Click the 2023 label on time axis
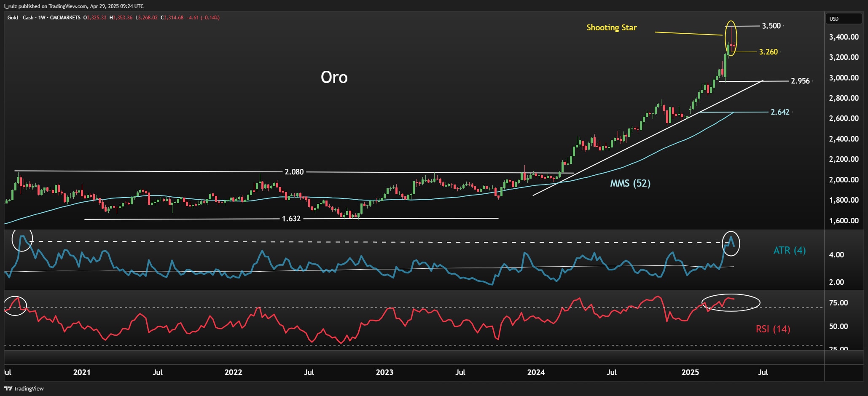The width and height of the screenshot is (868, 396). click(x=384, y=372)
